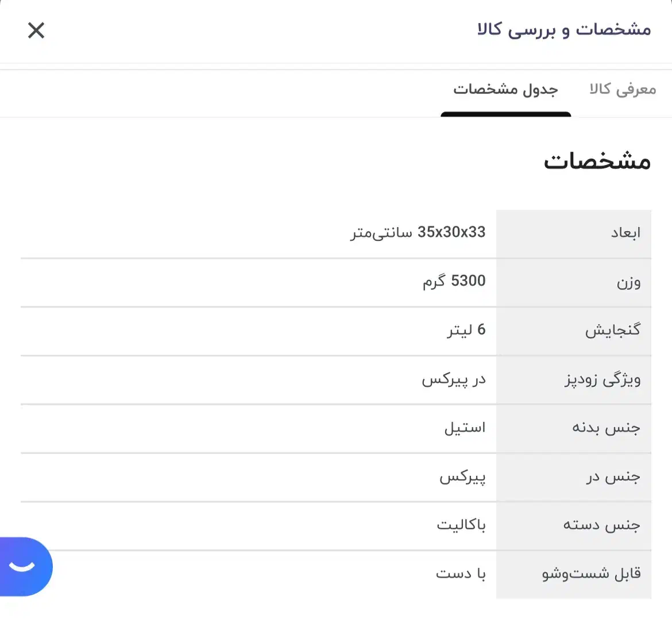Click the جنس دسته row label
The image size is (672, 627).
coord(601,525)
